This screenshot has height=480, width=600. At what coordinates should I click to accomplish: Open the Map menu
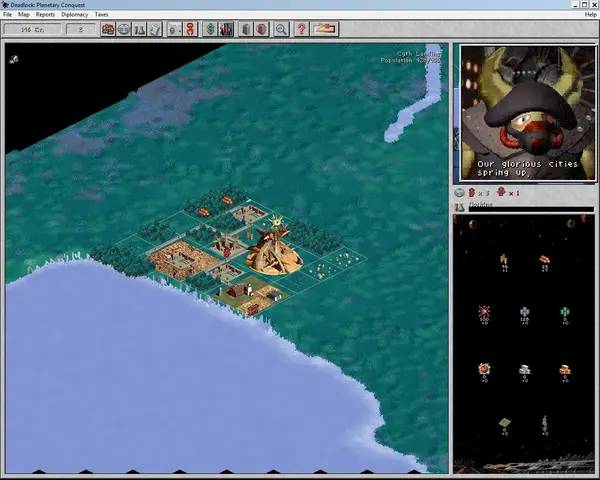[x=24, y=15]
